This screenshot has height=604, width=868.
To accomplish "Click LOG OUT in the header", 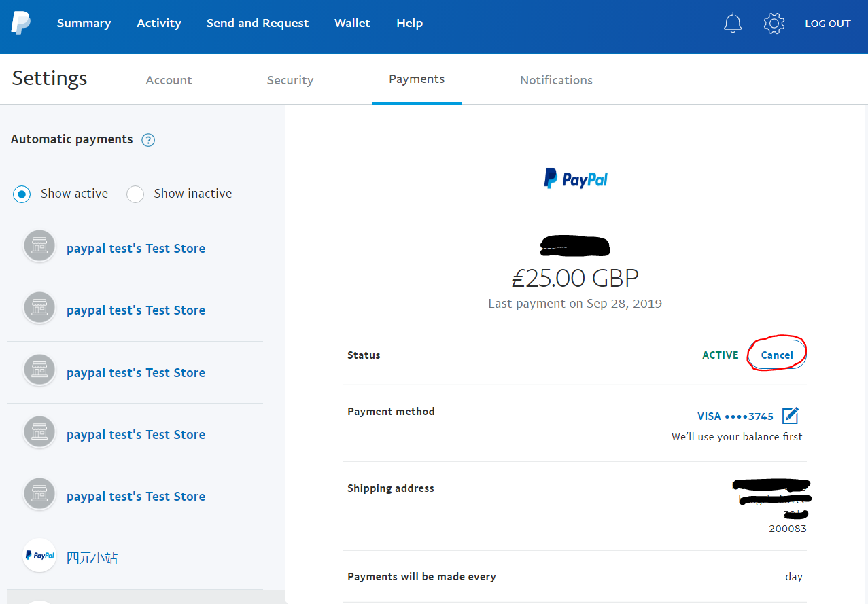I will coord(827,24).
